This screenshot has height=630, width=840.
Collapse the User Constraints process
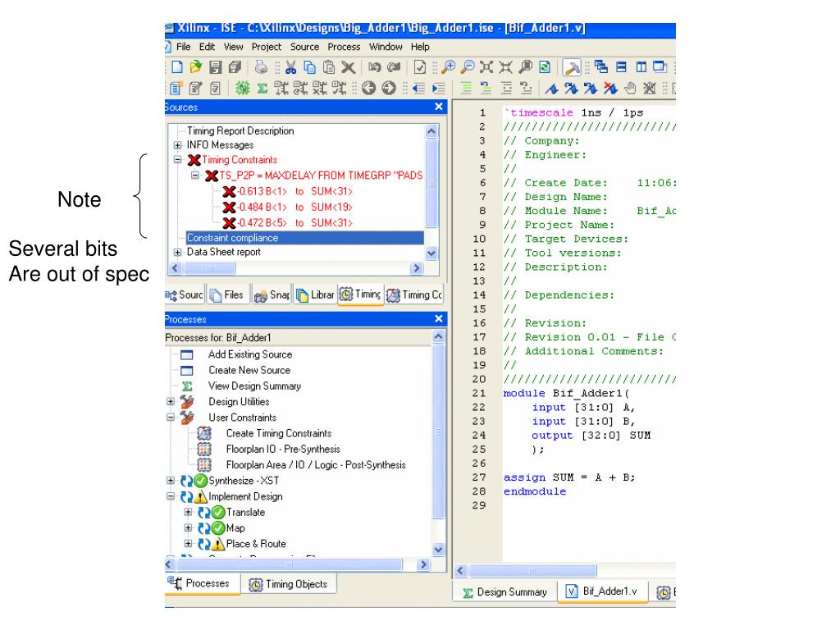[x=171, y=418]
